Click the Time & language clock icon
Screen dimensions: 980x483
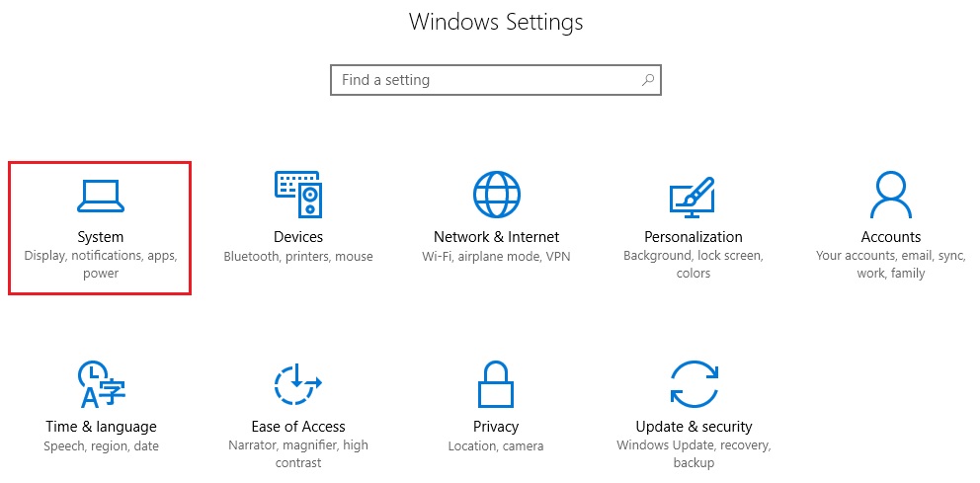coord(101,384)
